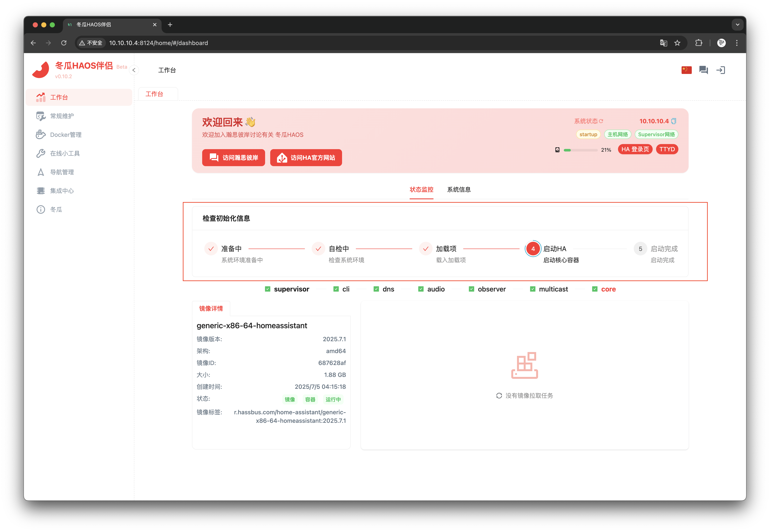Collapse the sidebar with the chevron button
The height and width of the screenshot is (532, 770).
[x=134, y=70]
